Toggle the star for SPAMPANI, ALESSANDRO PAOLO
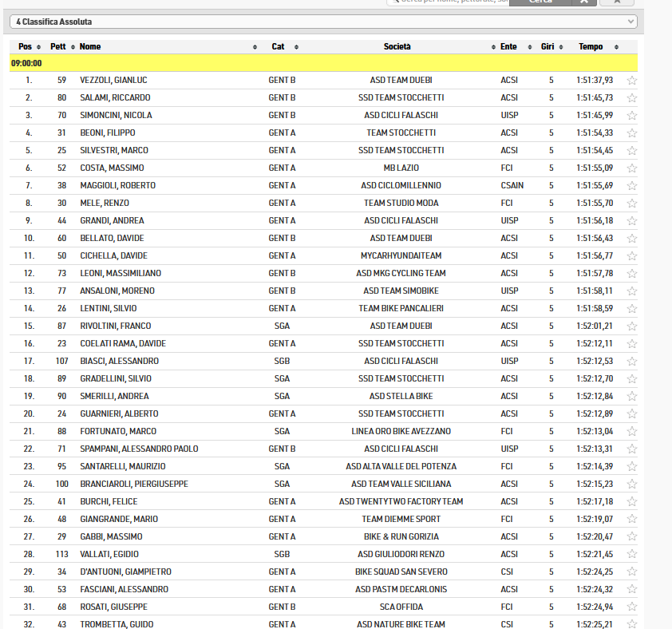 [632, 449]
